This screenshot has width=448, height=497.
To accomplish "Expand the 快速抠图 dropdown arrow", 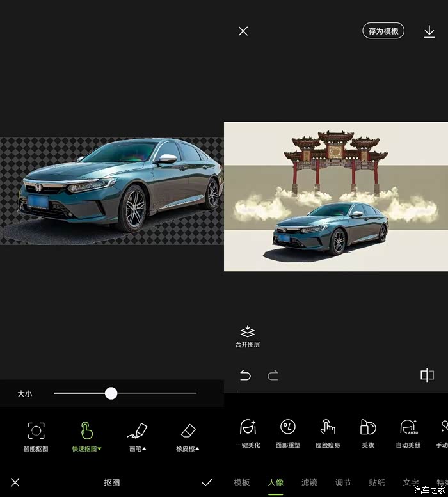I will point(99,449).
